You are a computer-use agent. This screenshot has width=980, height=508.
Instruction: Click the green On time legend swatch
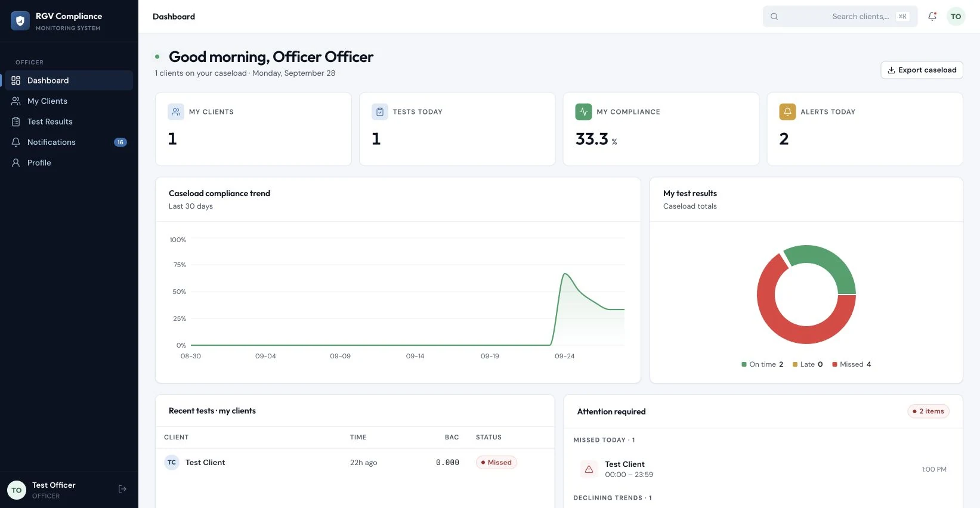[744, 364]
